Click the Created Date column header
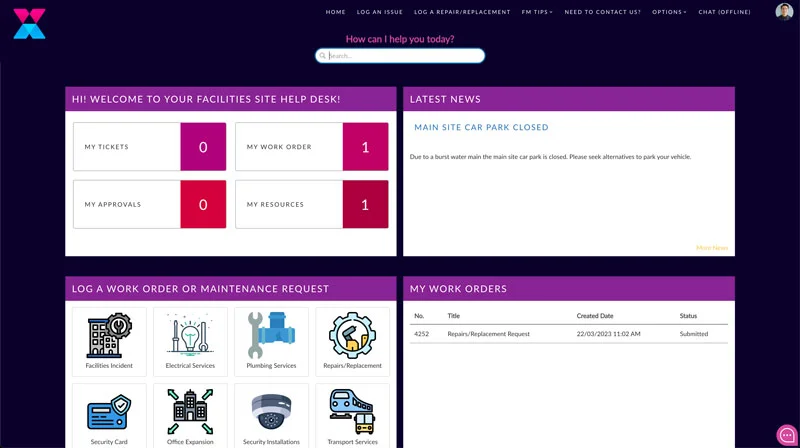 tap(595, 316)
